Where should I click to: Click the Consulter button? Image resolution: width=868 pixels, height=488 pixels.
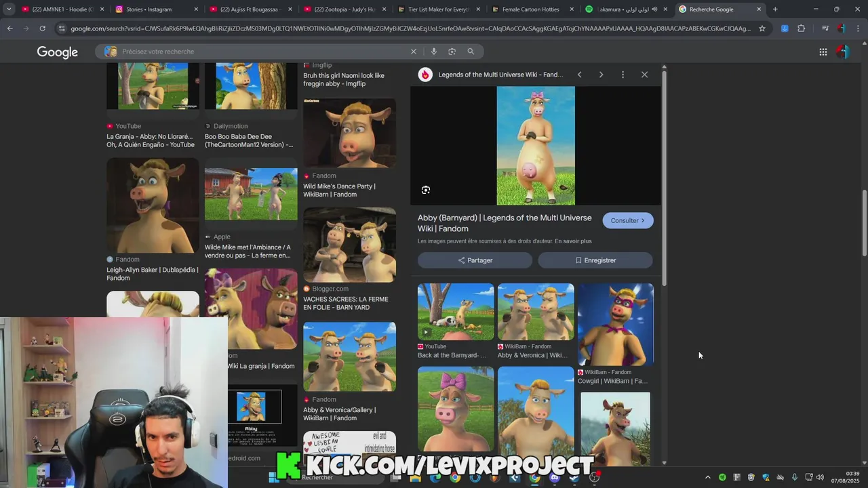(628, 220)
